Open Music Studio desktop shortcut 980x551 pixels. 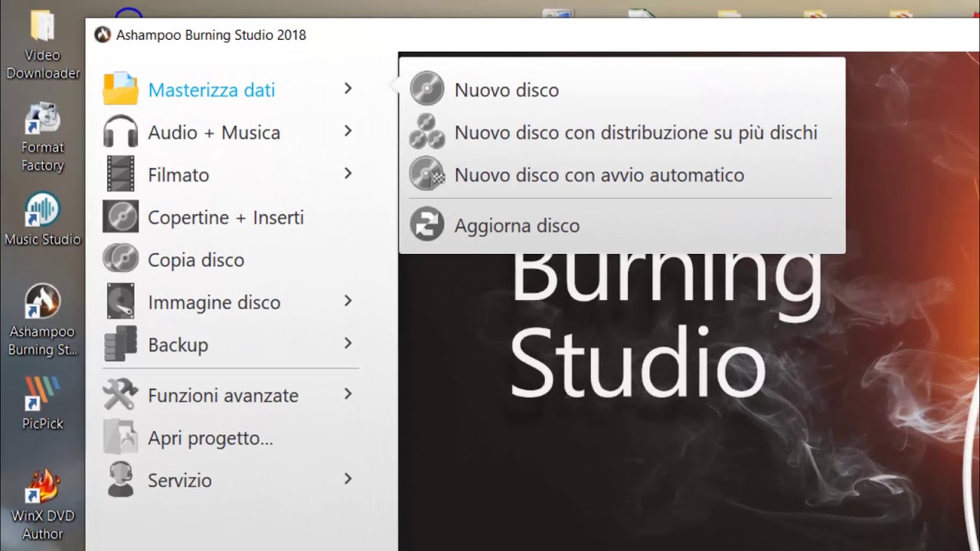[x=43, y=220]
